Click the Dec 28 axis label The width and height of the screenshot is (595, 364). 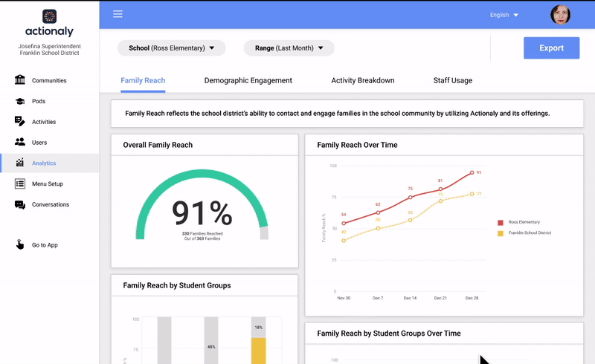point(472,298)
